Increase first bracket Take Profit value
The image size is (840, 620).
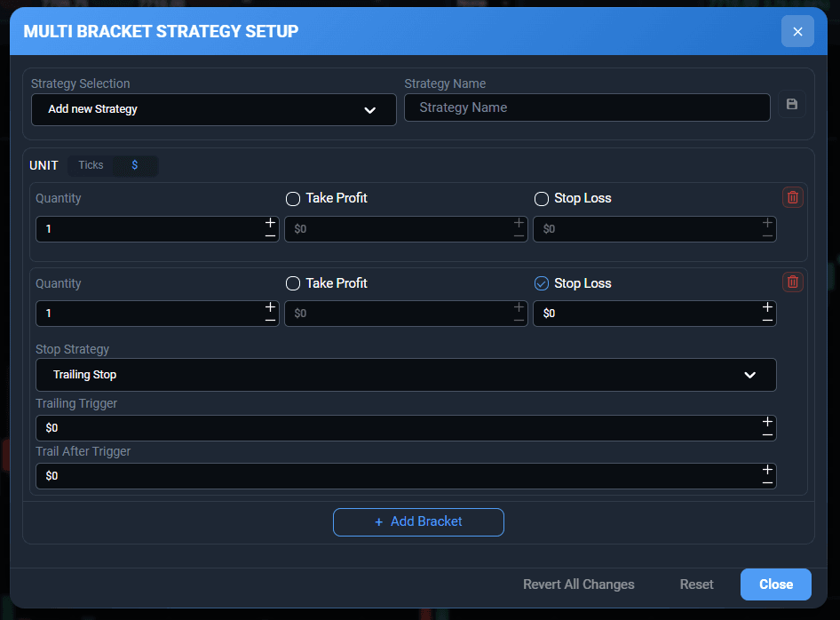tap(519, 222)
